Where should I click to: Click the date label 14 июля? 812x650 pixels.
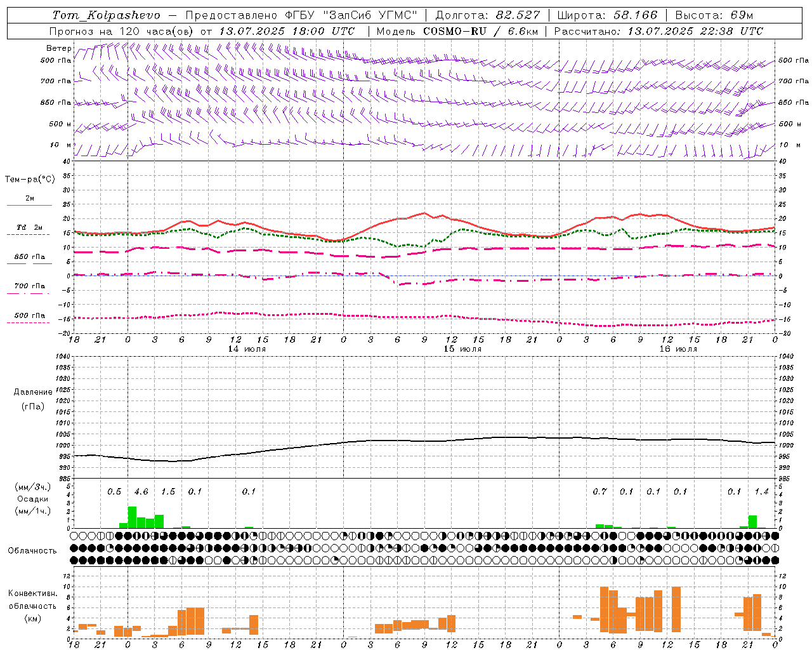click(247, 349)
